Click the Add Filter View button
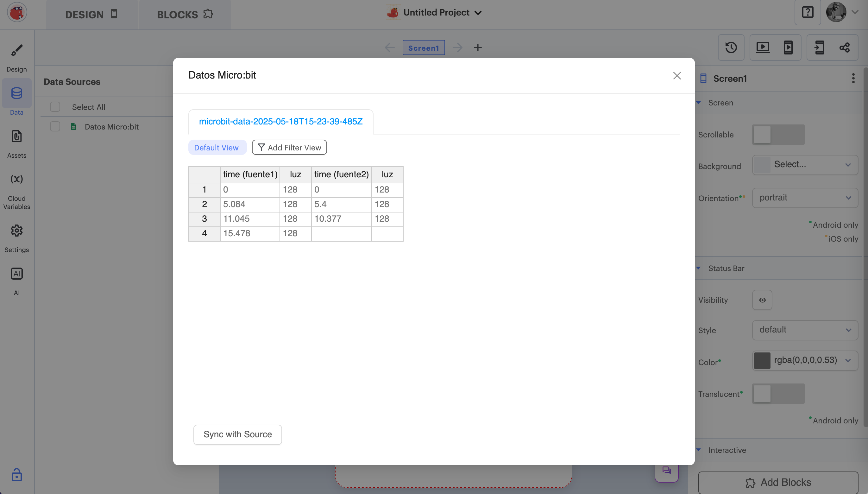This screenshot has height=494, width=868. click(x=289, y=148)
